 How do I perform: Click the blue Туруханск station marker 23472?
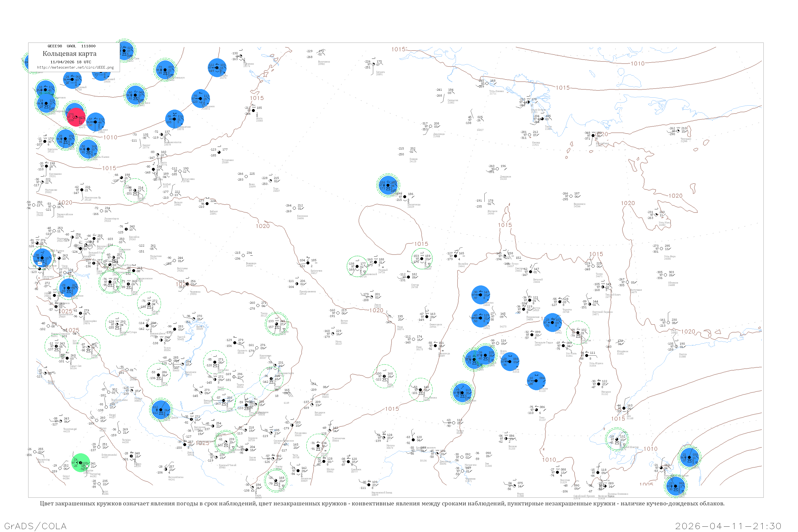tap(201, 98)
